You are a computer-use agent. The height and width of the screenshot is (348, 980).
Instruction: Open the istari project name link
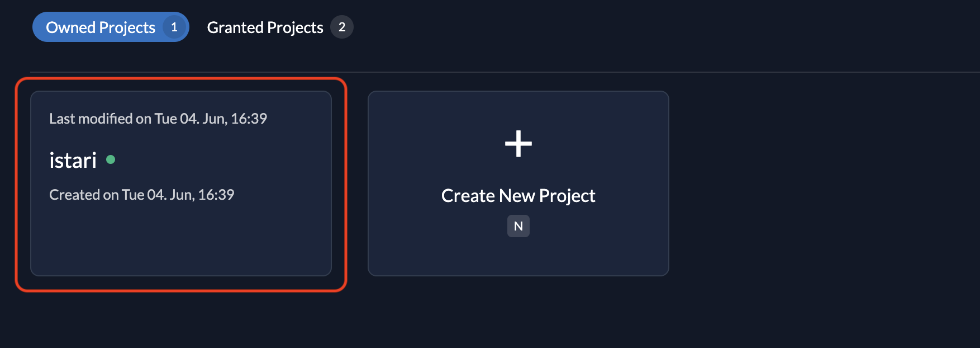73,161
